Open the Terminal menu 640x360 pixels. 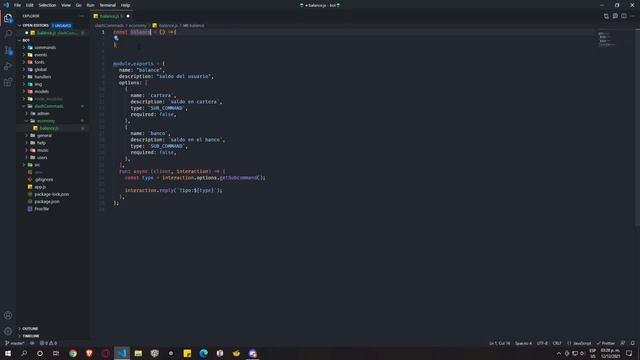tap(108, 5)
